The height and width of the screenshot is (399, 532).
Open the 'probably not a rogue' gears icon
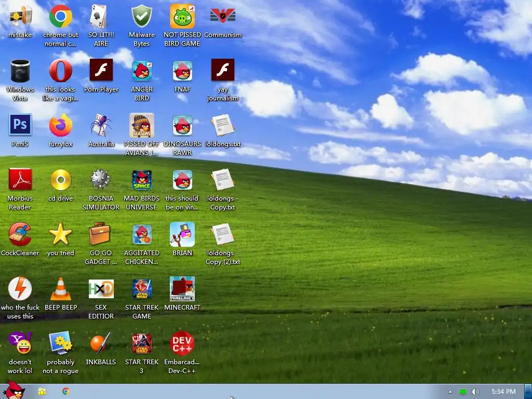click(60, 343)
